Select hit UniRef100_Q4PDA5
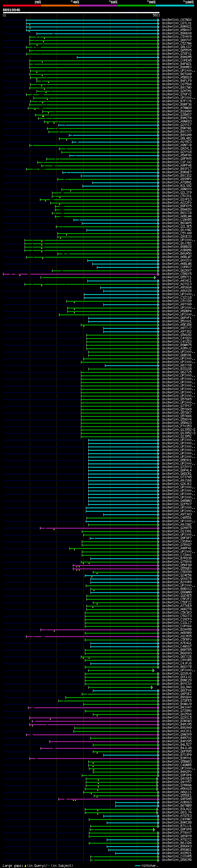The image size is (197, 868). [176, 799]
